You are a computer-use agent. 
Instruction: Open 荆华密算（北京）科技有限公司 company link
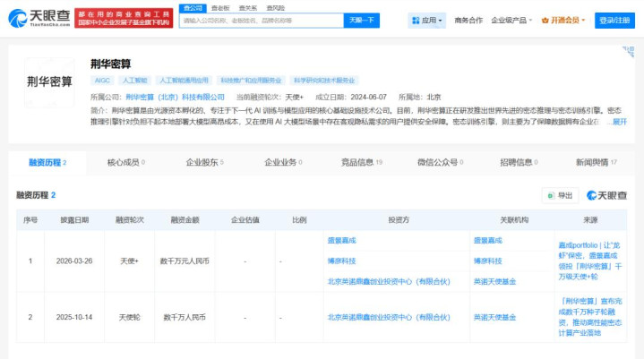(175, 96)
